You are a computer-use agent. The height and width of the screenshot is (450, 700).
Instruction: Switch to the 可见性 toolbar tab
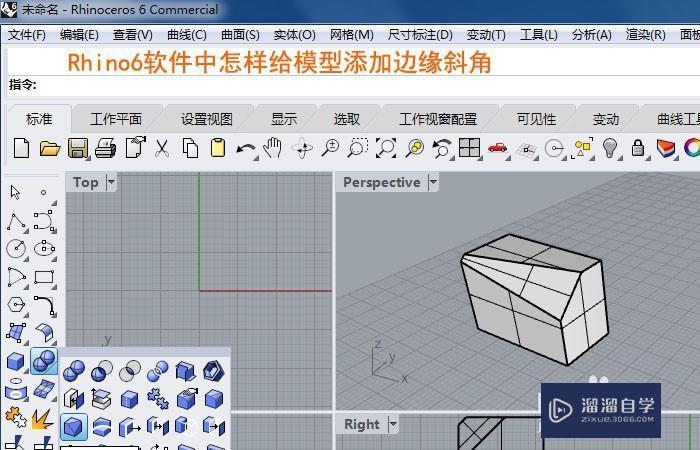pos(536,119)
